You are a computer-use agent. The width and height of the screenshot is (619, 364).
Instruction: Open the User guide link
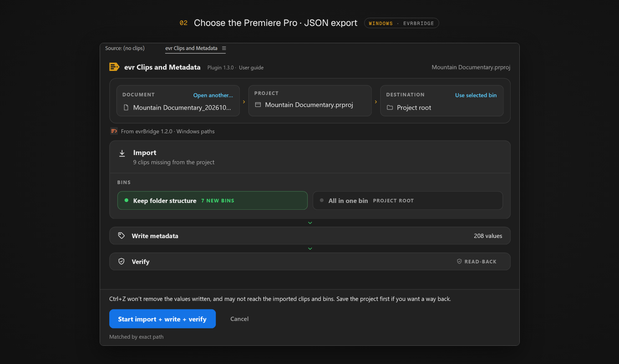coord(251,67)
